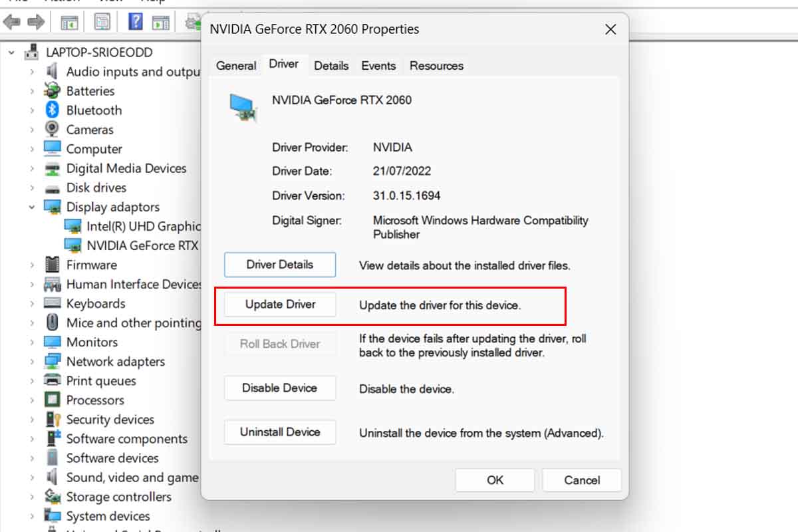
Task: Click the NVIDIA GeForce RTX adapter icon in tree
Action: pos(73,245)
